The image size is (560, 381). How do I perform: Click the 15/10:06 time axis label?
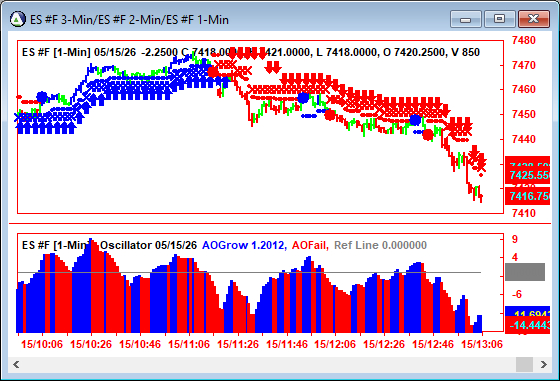(42, 344)
